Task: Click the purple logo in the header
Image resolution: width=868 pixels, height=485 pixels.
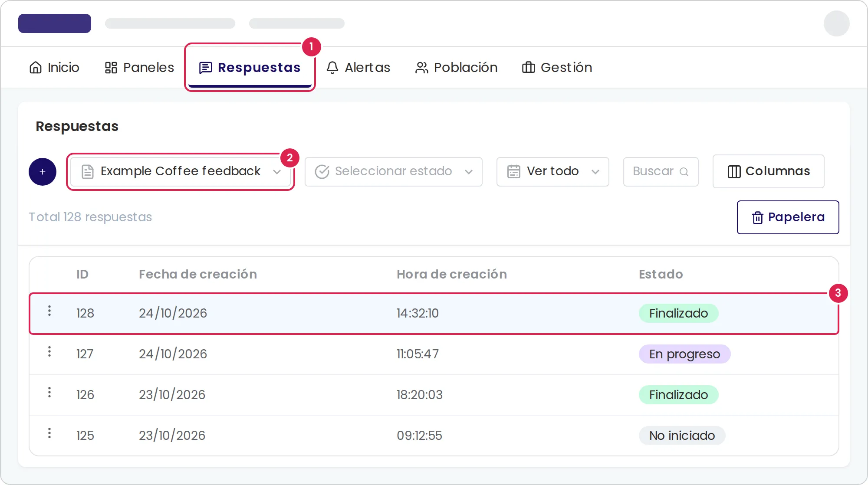Action: tap(55, 23)
